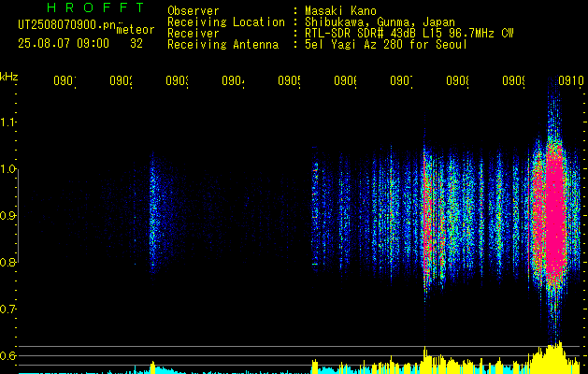Click the Receiving Location label
This screenshot has width=588, height=374.
(x=226, y=22)
